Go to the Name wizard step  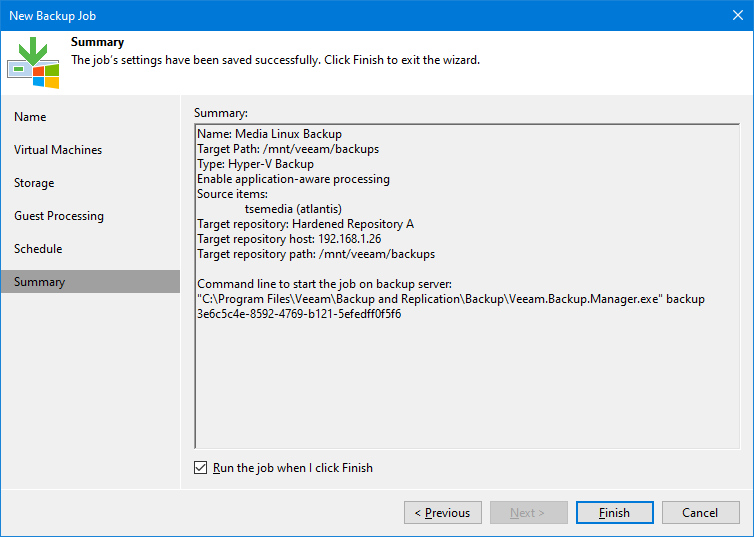coord(30,117)
